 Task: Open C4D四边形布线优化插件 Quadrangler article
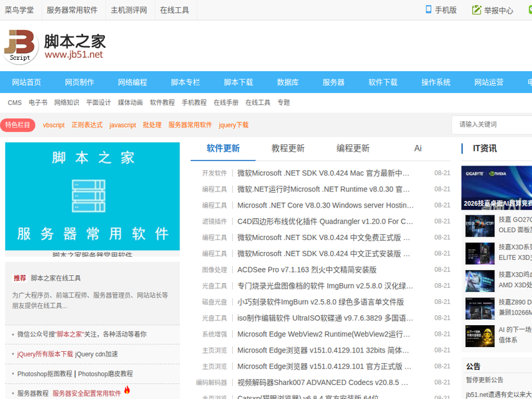point(325,221)
